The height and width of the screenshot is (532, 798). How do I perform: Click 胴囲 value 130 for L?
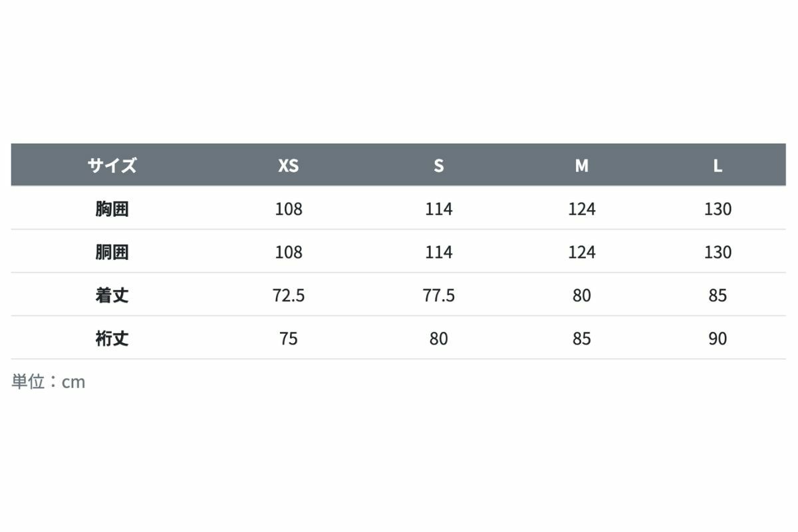tap(718, 252)
